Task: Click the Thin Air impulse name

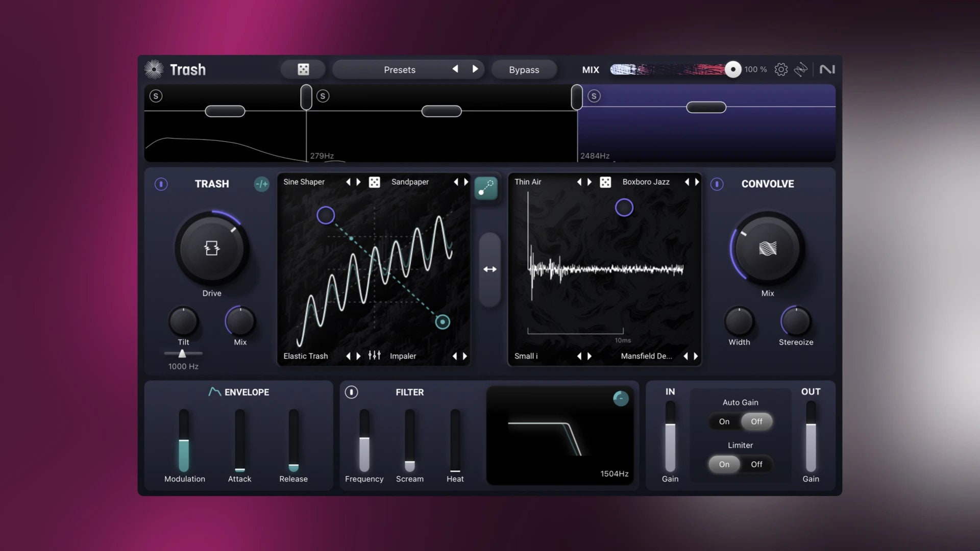Action: [x=528, y=182]
